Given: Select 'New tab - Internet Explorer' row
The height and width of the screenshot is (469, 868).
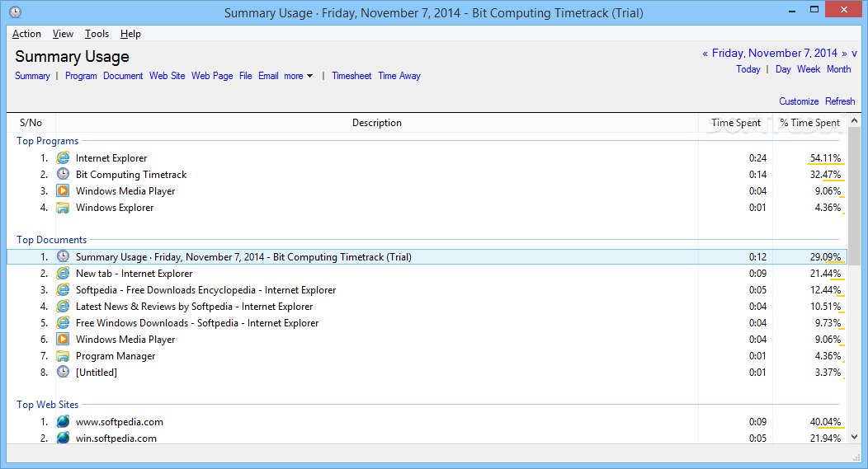Looking at the screenshot, I should click(427, 273).
